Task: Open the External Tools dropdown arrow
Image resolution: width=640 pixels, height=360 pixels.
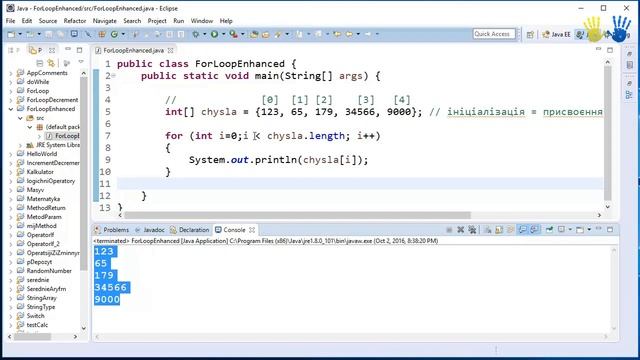Action: click(x=242, y=34)
